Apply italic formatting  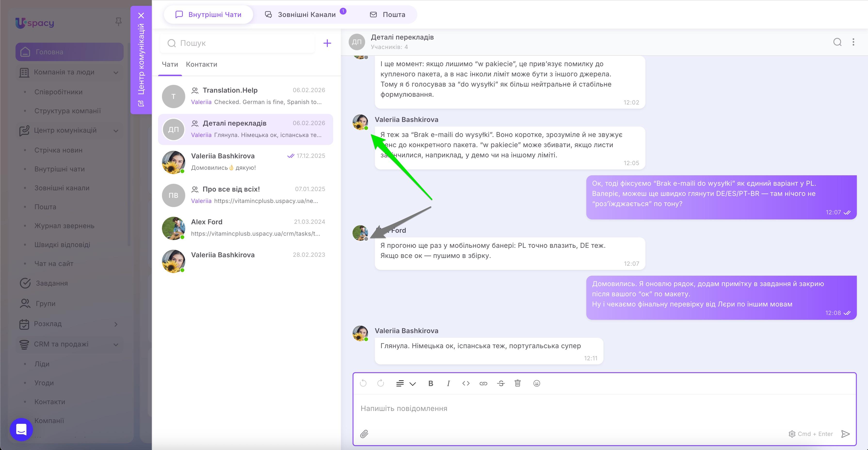pos(448,383)
